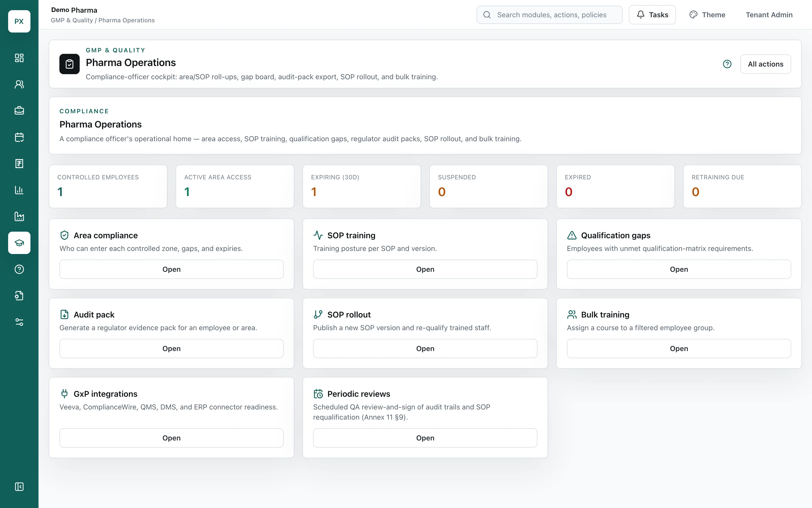Focus the search modules input field
This screenshot has width=812, height=508.
549,15
